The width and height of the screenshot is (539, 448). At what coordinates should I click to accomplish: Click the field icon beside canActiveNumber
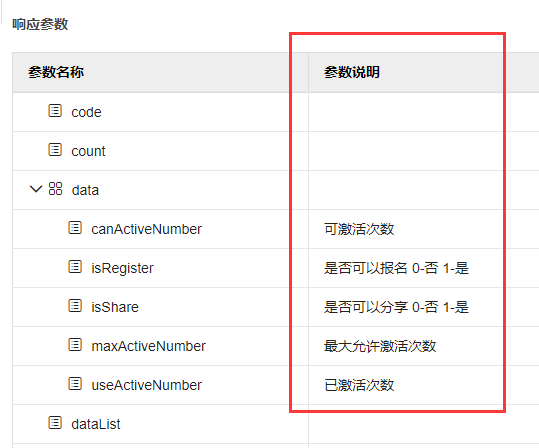75,228
